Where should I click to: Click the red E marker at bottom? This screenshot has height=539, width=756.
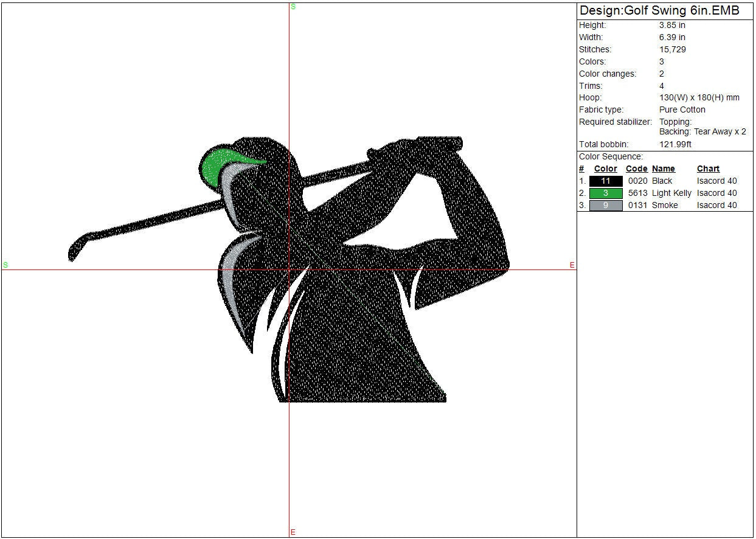click(293, 532)
